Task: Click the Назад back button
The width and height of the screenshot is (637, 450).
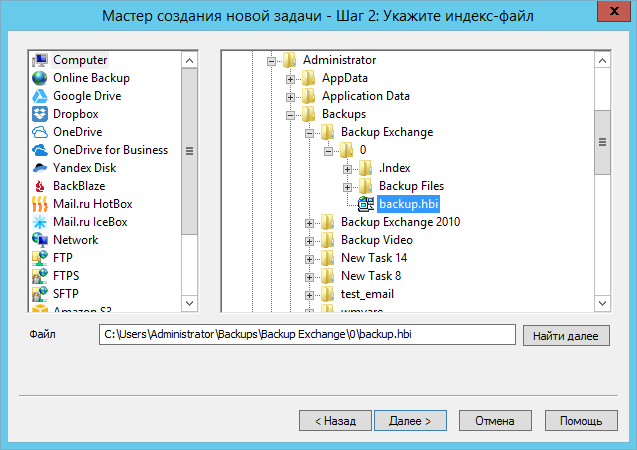Action: (334, 421)
